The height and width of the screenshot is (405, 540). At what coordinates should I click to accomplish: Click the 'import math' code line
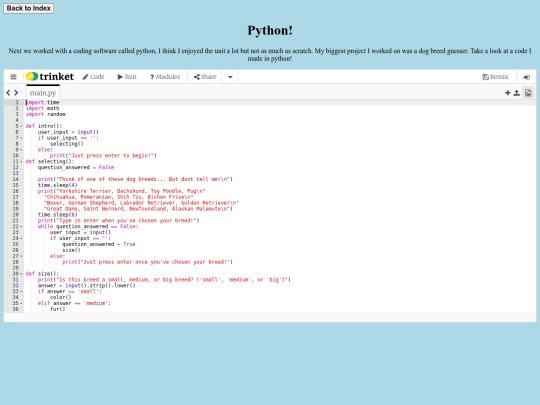coord(43,108)
